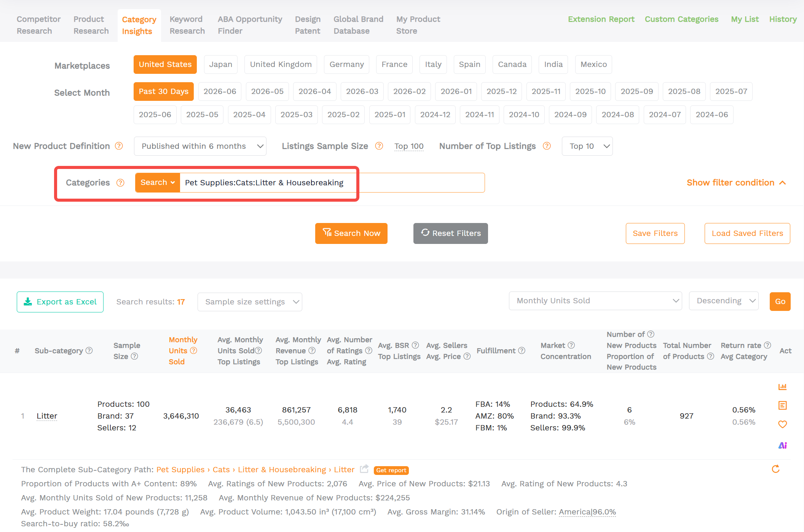The height and width of the screenshot is (532, 804).
Task: Show Sub-category column help icon
Action: (x=89, y=350)
